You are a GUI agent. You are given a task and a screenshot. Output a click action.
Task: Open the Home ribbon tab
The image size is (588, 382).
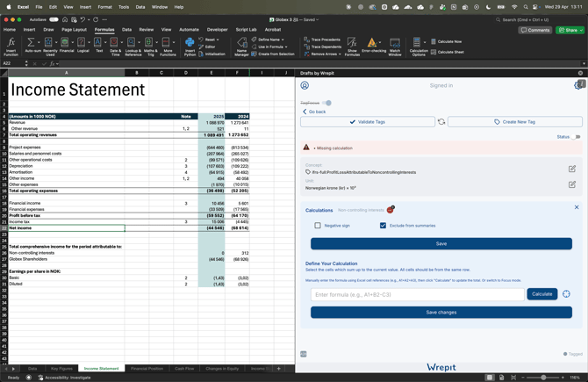pyautogui.click(x=10, y=30)
